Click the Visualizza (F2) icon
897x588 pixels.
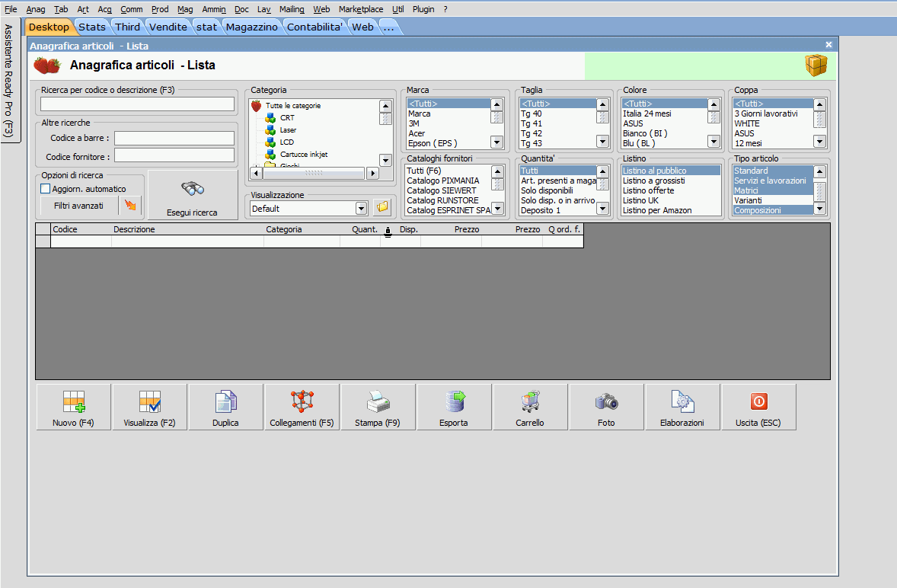(150, 401)
